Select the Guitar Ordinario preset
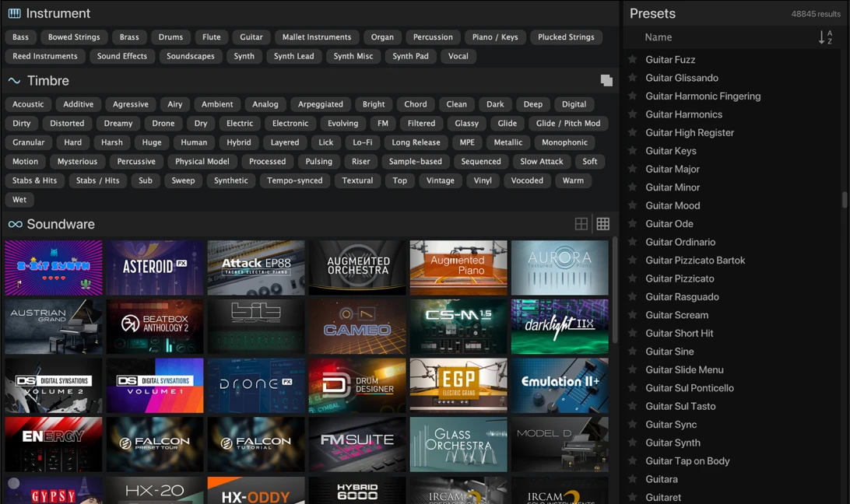The height and width of the screenshot is (504, 850). point(680,242)
